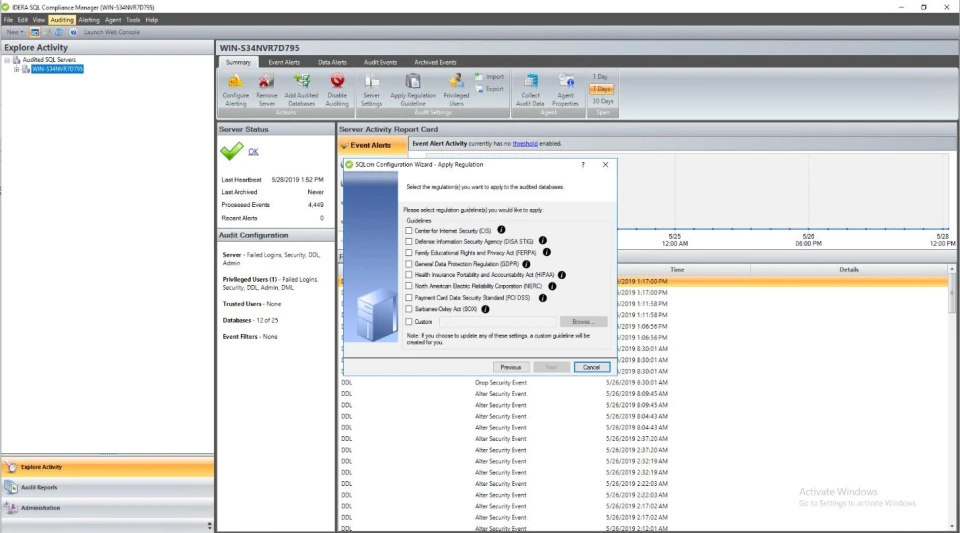
Task: Open the Auditing menu
Action: tap(62, 20)
